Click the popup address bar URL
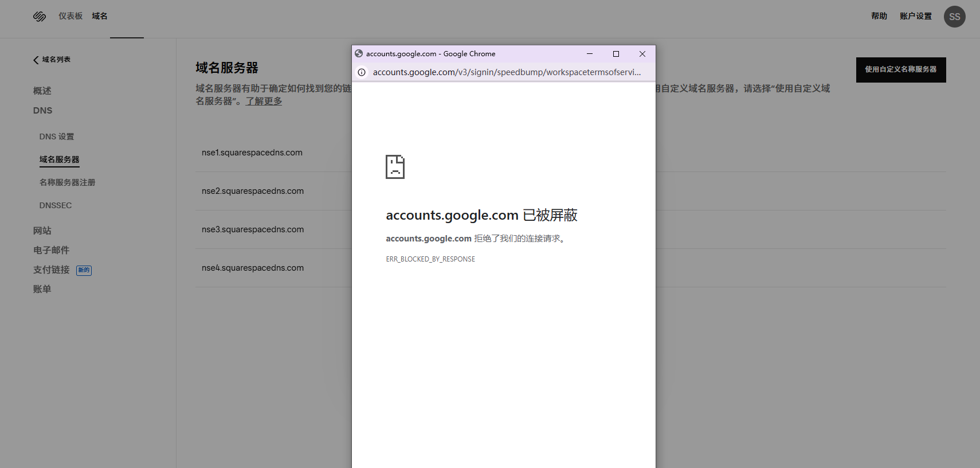This screenshot has width=980, height=468. coord(507,72)
